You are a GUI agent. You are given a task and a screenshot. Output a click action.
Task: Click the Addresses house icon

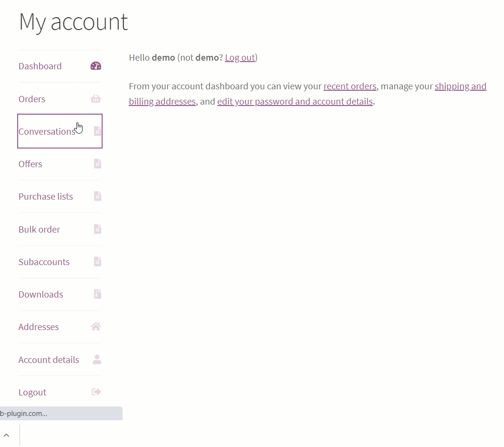pyautogui.click(x=96, y=327)
